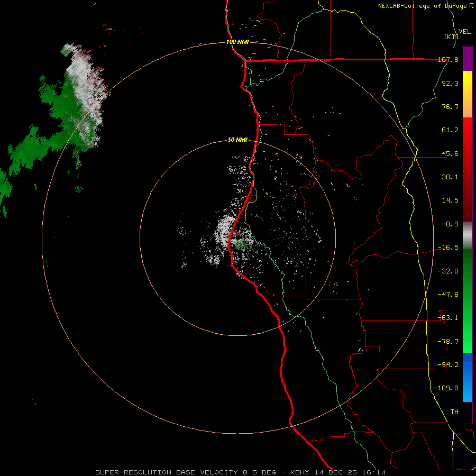Screen dimensions: 476x476
Task: Click the 107.8 value on the velocity scale
Action: pyautogui.click(x=448, y=60)
